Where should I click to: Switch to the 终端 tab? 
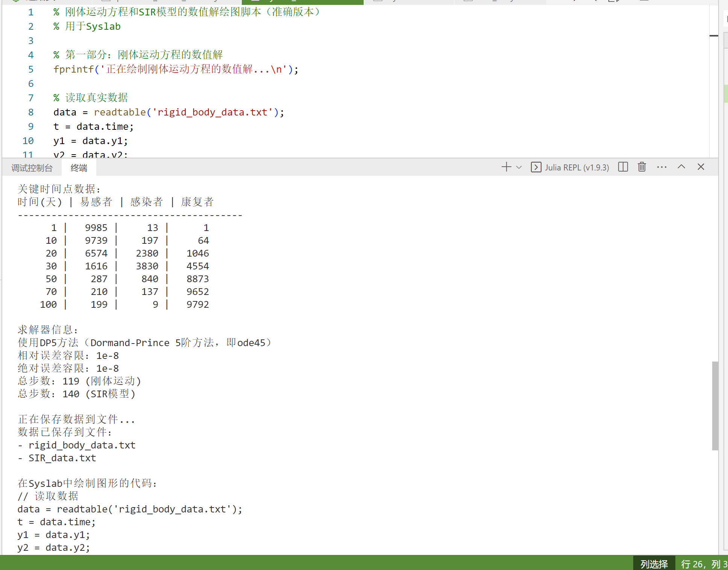[x=79, y=168]
